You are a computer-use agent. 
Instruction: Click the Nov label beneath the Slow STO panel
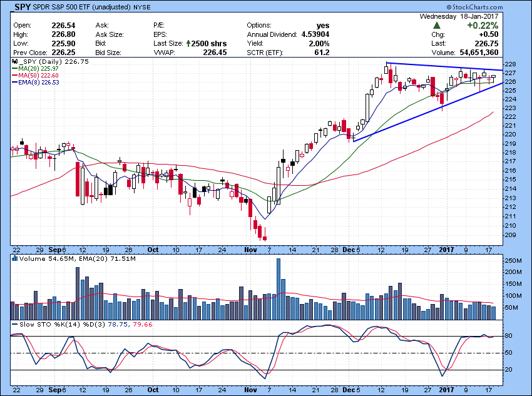[x=251, y=390]
